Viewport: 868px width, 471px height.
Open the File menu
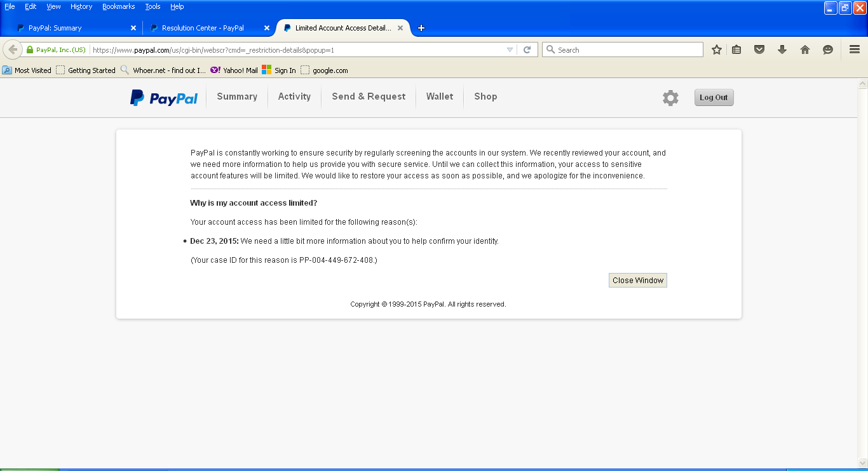click(x=10, y=6)
